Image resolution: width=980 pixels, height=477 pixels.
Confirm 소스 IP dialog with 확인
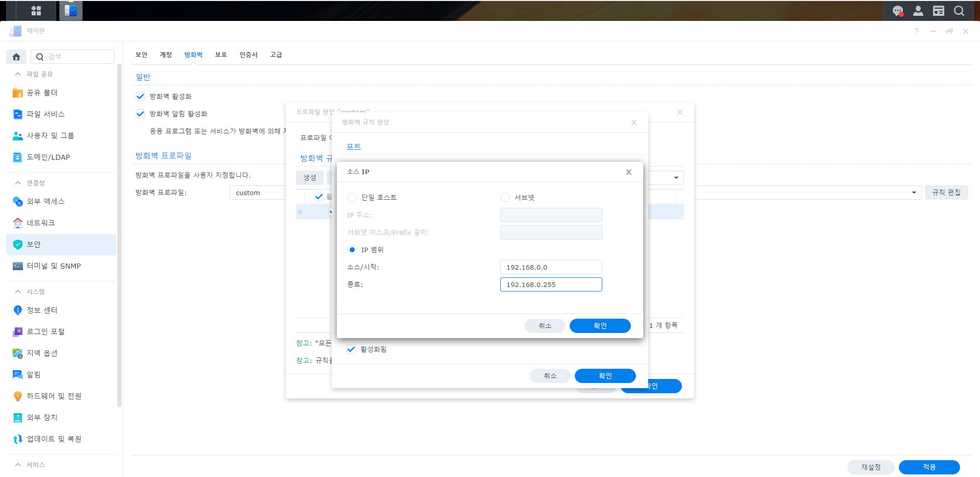point(600,326)
